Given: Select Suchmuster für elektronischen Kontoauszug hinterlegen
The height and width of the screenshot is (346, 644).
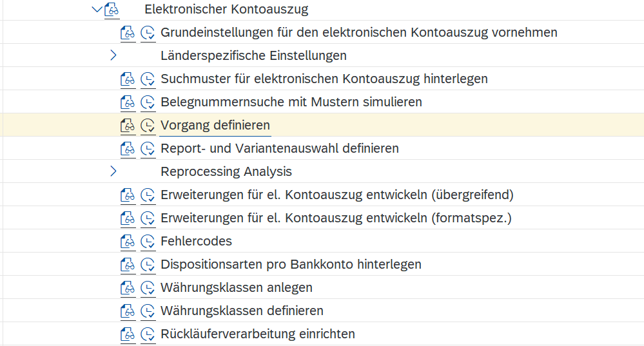Looking at the screenshot, I should (324, 79).
